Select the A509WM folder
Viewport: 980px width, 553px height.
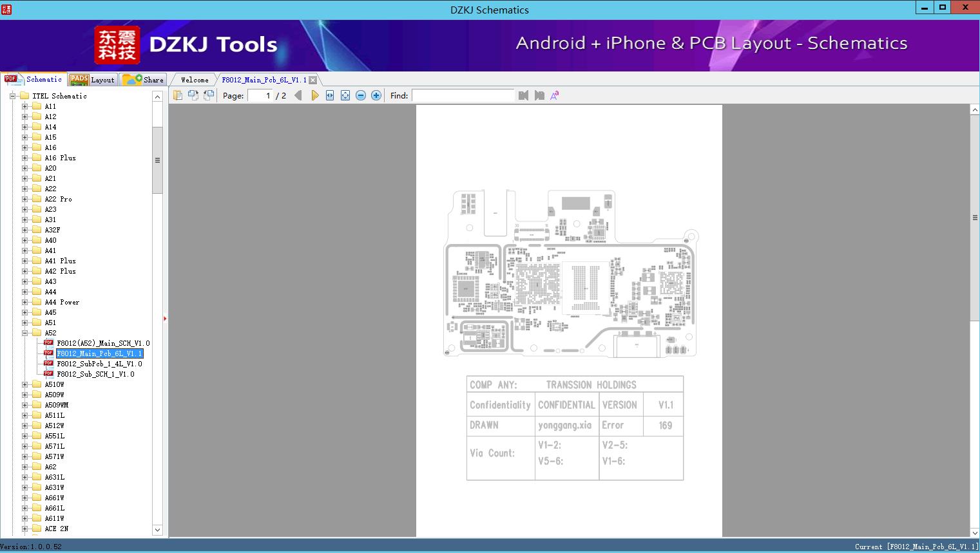coord(57,405)
